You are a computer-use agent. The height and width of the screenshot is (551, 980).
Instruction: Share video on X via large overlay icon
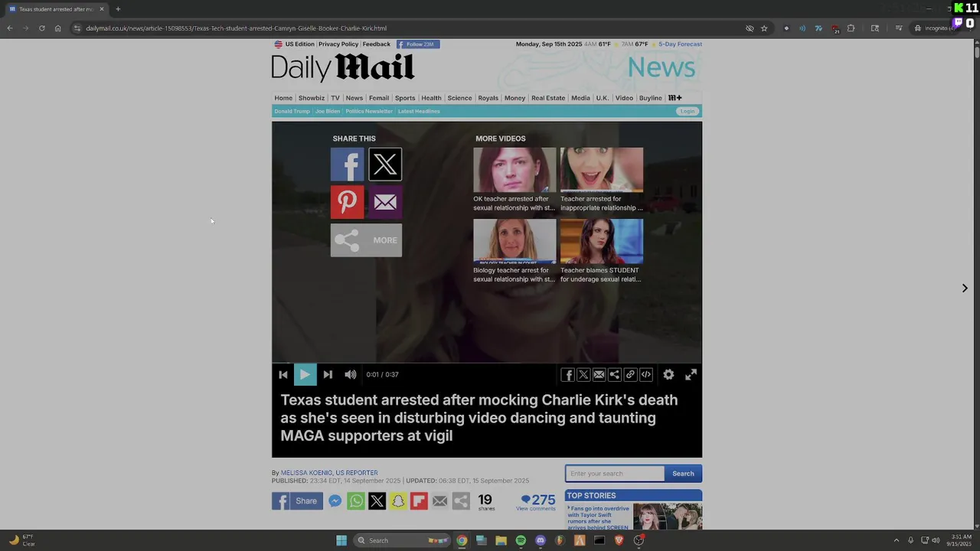(x=385, y=165)
